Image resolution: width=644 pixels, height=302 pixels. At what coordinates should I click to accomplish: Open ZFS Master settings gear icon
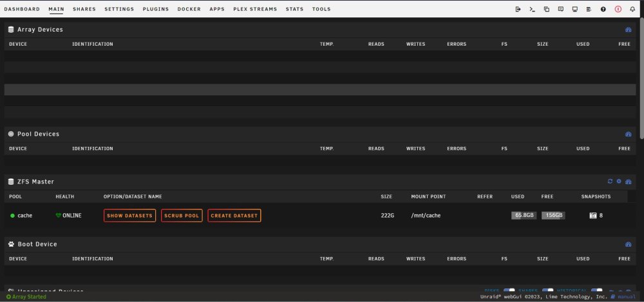[x=619, y=181]
